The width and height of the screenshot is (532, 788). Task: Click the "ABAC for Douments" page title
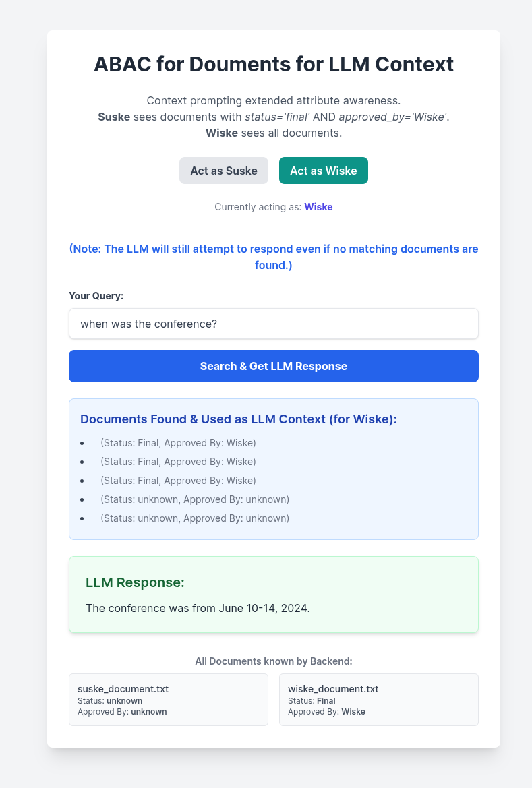pyautogui.click(x=274, y=64)
